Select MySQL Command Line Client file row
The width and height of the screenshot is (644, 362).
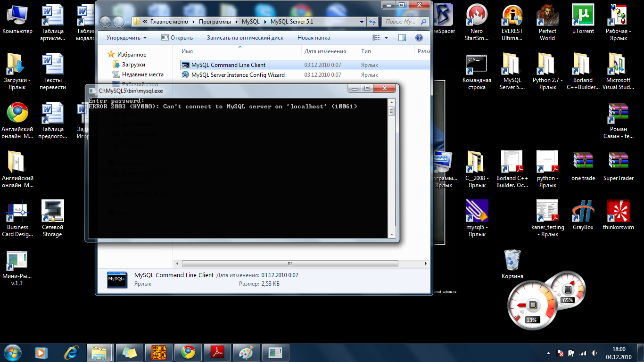tap(305, 65)
